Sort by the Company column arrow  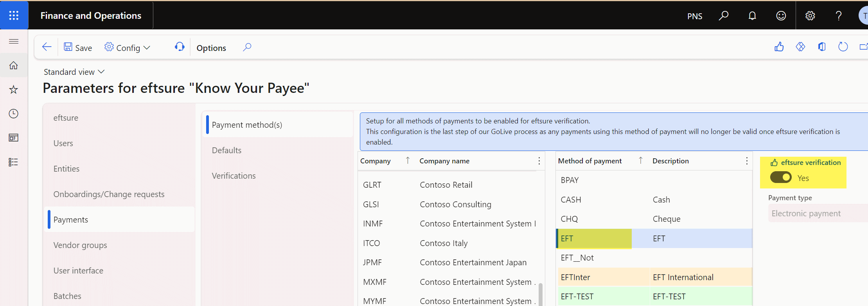(x=408, y=160)
